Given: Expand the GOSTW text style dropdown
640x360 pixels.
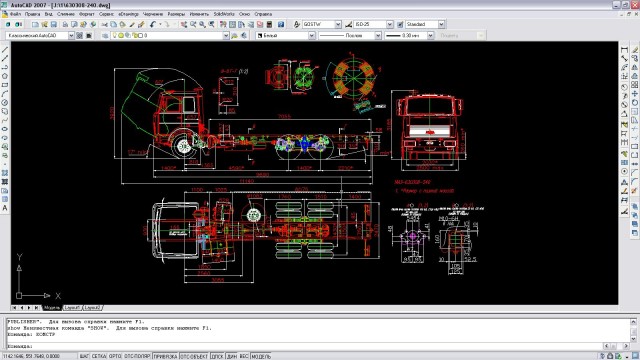Looking at the screenshot, I should 338,24.
